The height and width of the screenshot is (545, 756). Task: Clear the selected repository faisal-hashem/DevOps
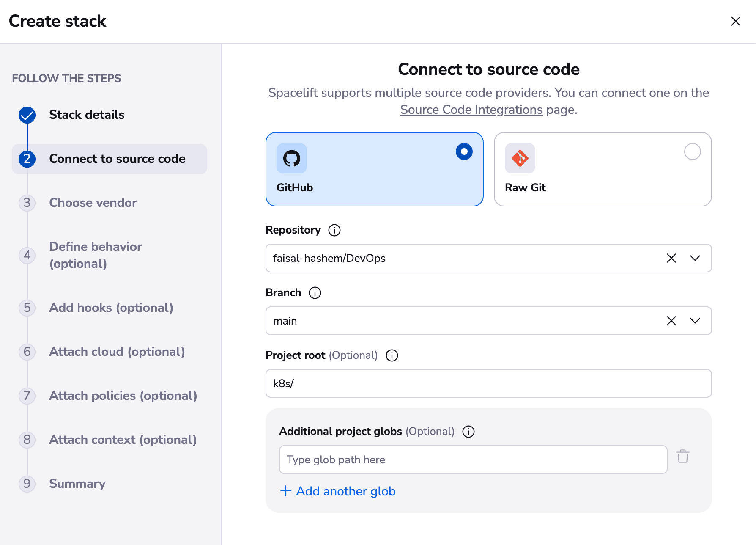[671, 258]
